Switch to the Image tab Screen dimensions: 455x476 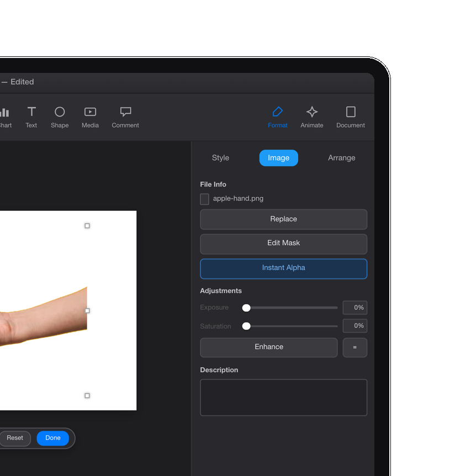click(x=279, y=158)
